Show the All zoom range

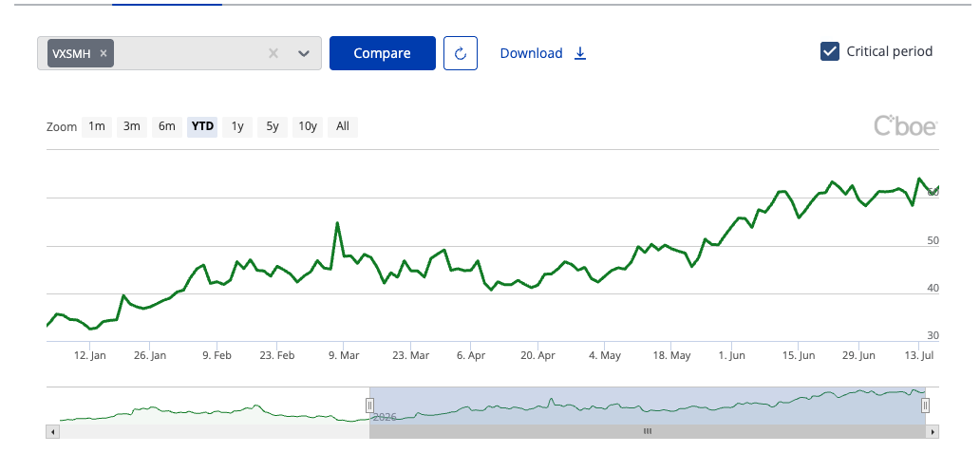point(343,126)
